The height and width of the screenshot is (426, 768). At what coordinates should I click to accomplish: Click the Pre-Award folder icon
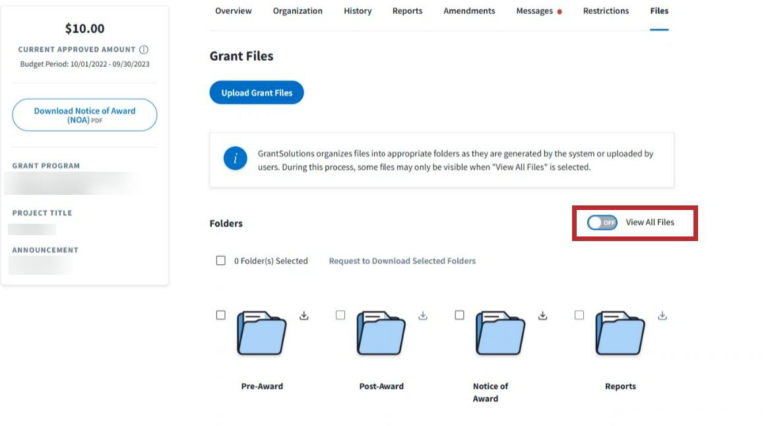[x=262, y=333]
